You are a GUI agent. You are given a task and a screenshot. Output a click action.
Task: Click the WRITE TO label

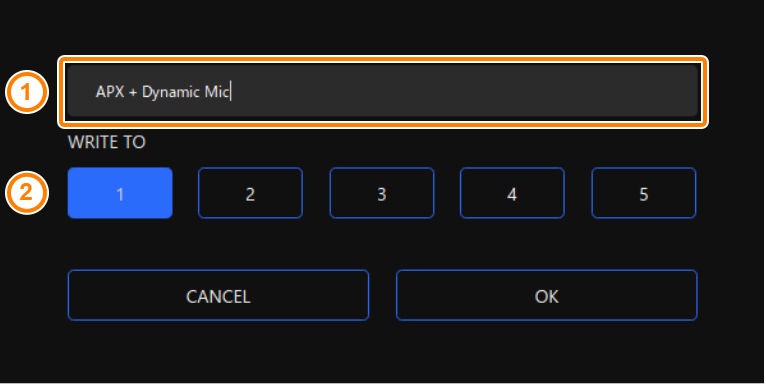click(x=106, y=142)
